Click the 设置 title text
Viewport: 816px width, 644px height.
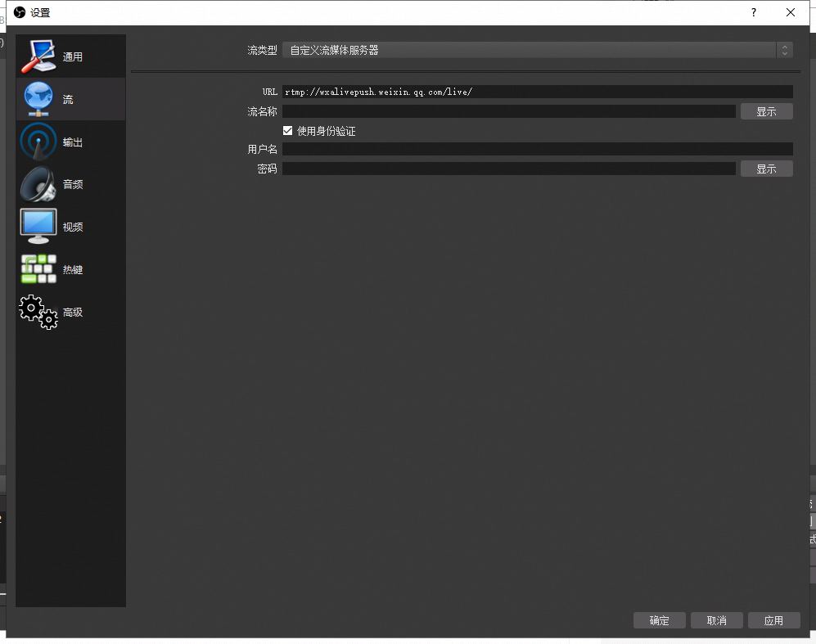point(40,12)
